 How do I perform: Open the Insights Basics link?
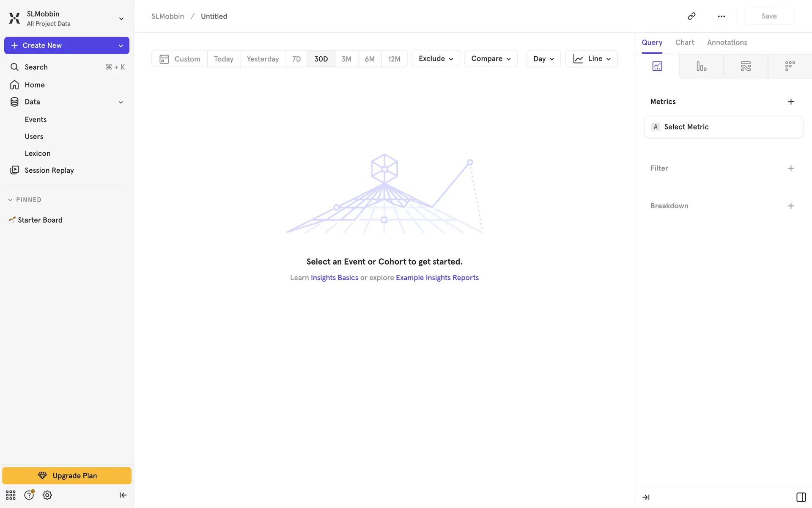[334, 278]
